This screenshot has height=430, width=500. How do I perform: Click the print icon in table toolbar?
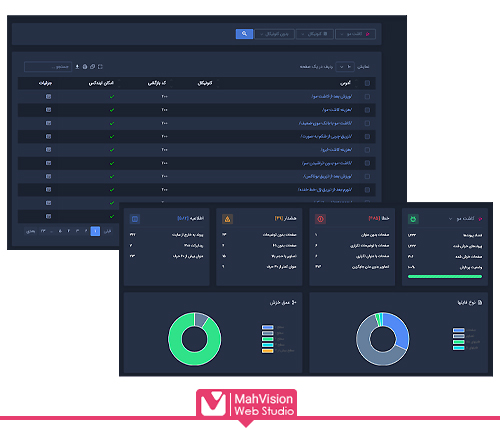tap(85, 67)
